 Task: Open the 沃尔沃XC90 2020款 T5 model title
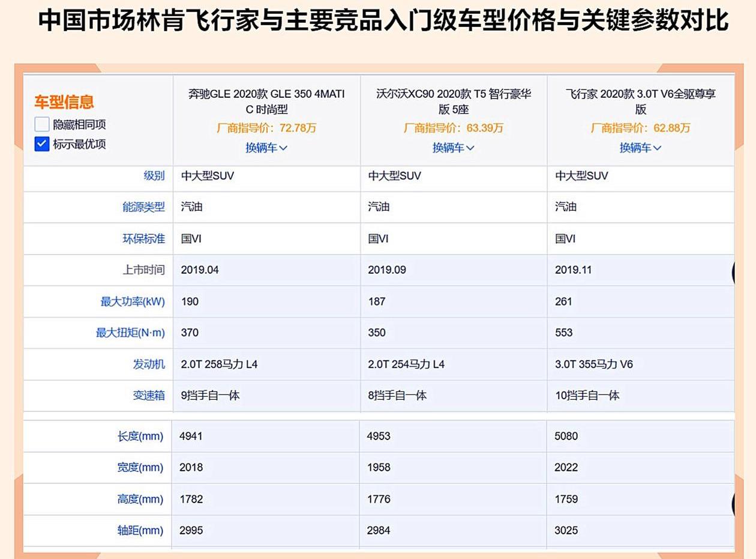pos(454,101)
